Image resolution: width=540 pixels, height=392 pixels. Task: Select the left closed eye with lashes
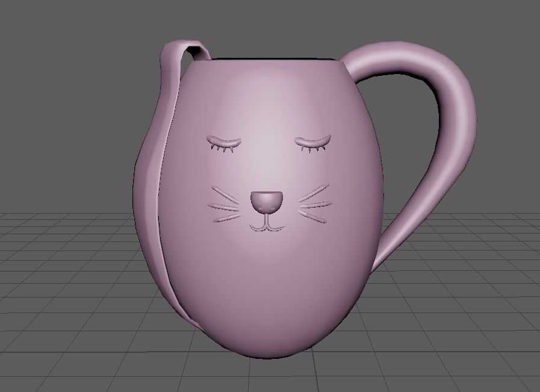click(x=224, y=143)
